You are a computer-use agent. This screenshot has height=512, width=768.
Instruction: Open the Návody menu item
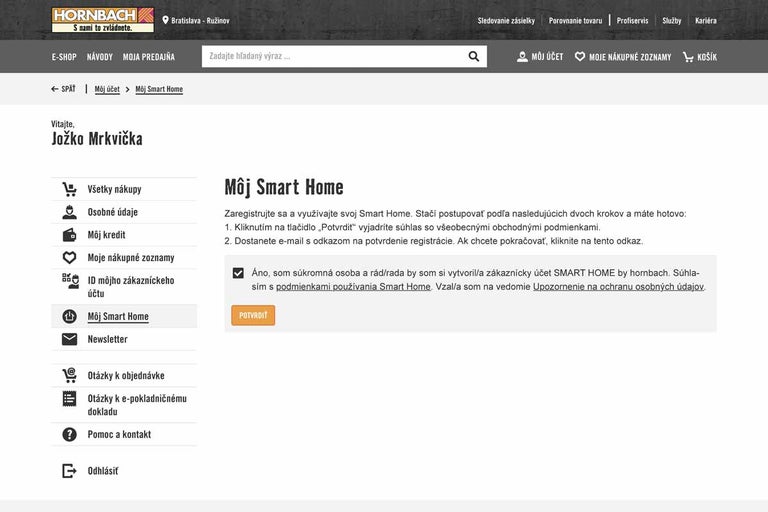pyautogui.click(x=100, y=57)
